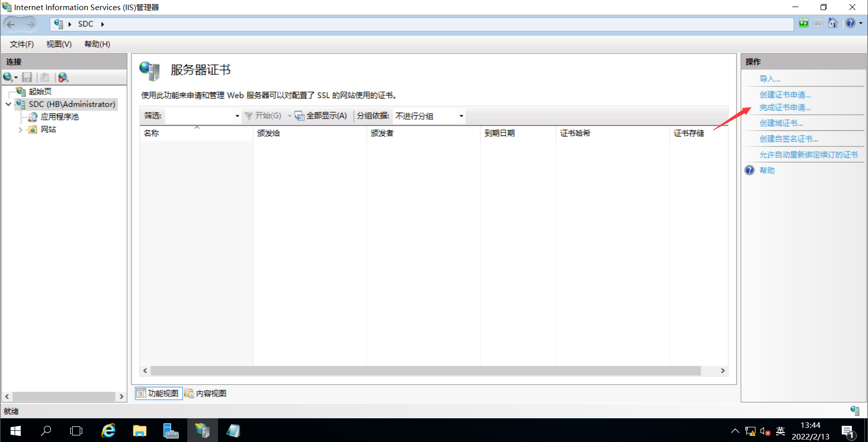Select the 起始页 tree node
Image resolution: width=868 pixels, height=442 pixels.
[40, 91]
